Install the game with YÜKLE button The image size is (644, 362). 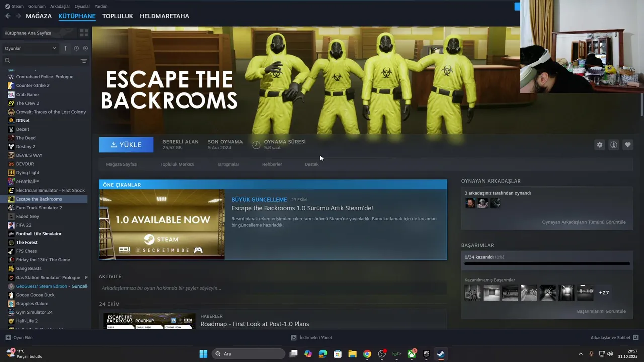(126, 145)
